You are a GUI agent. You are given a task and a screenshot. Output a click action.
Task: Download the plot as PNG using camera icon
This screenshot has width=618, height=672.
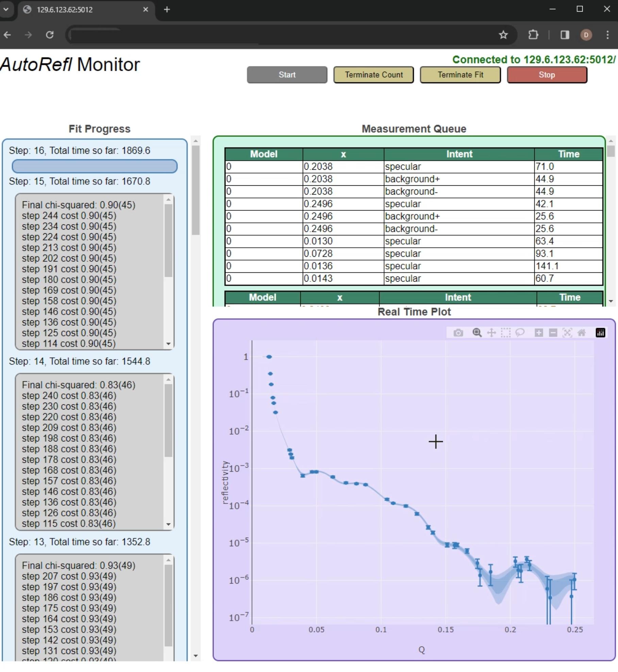[x=458, y=333]
